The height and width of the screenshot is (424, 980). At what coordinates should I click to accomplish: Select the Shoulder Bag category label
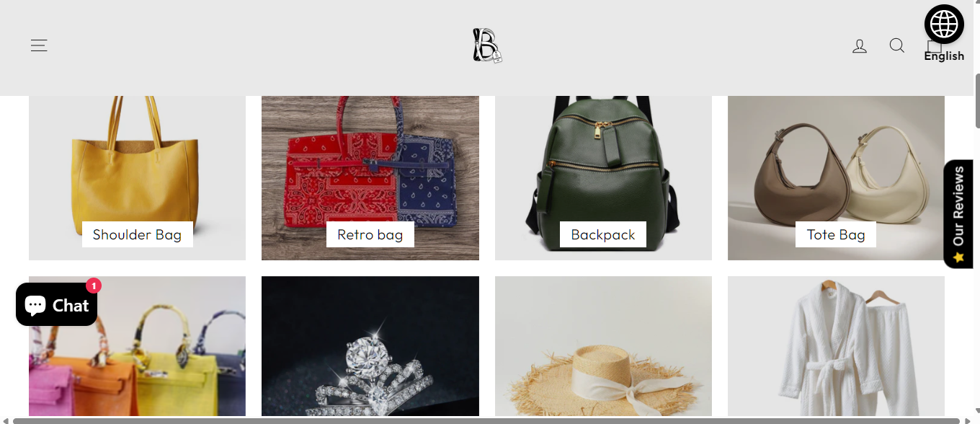point(137,234)
